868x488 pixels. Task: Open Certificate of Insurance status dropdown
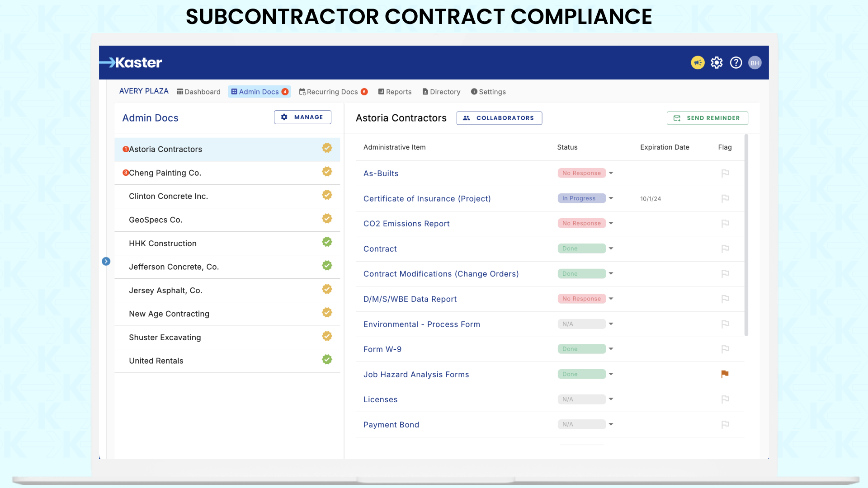pyautogui.click(x=611, y=199)
